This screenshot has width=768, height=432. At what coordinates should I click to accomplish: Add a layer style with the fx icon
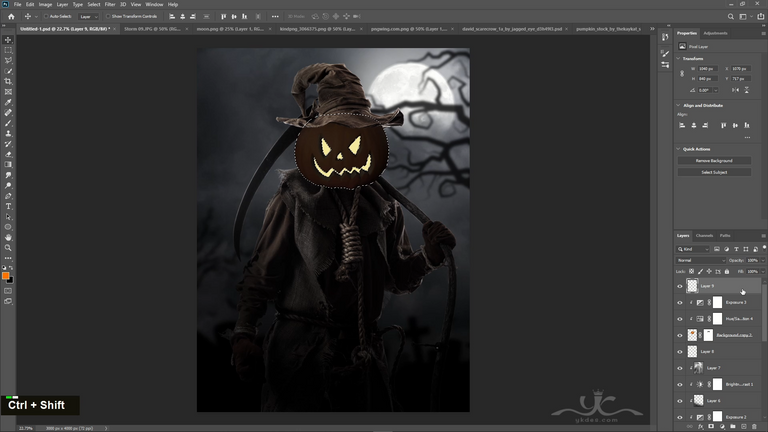tap(700, 427)
